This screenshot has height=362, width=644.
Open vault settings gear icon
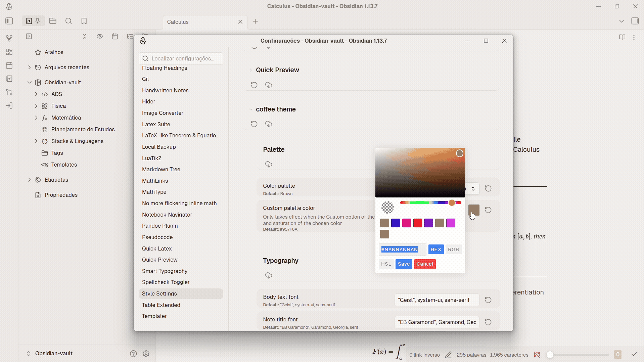coord(146,354)
